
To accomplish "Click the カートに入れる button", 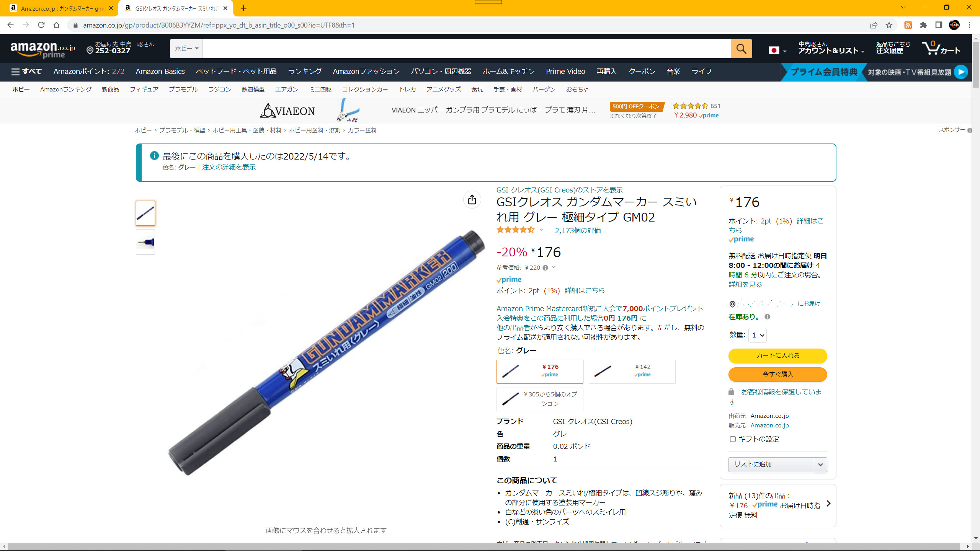I will click(777, 355).
